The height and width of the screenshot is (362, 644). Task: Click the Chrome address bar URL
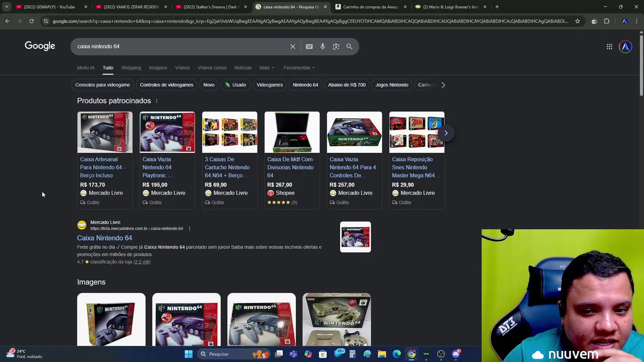click(309, 21)
